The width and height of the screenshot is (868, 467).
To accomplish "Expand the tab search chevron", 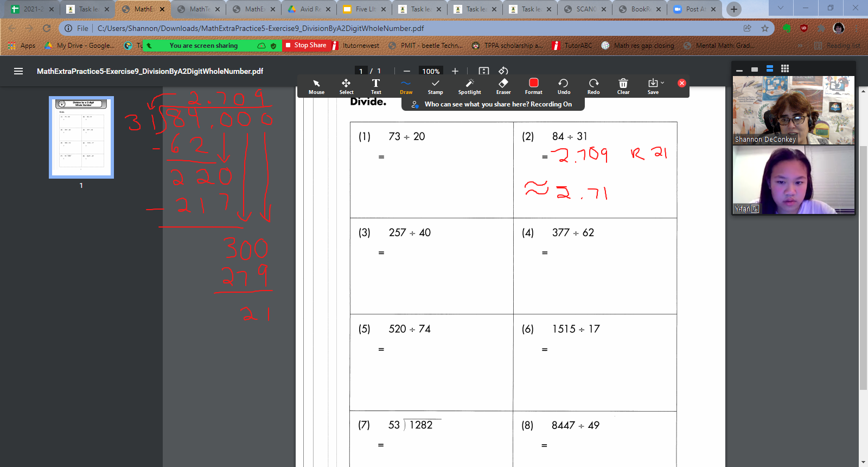I will 780,8.
